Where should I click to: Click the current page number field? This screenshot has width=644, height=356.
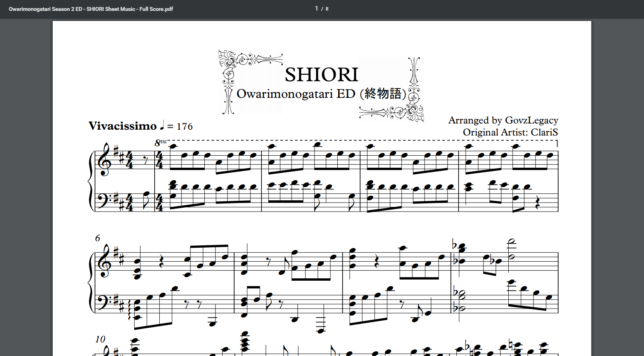pyautogui.click(x=316, y=9)
